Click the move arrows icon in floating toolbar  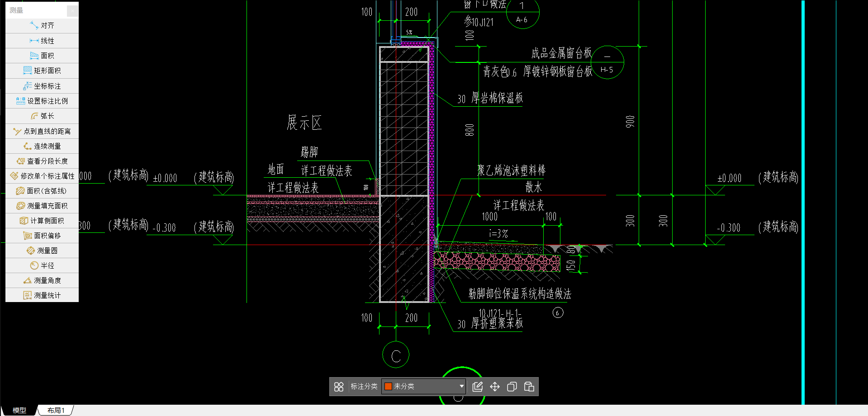495,387
